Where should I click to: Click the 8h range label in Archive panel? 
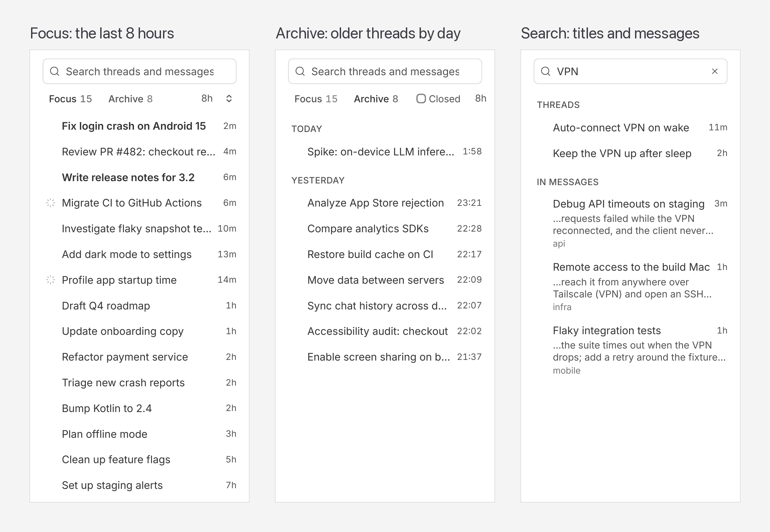coord(480,98)
